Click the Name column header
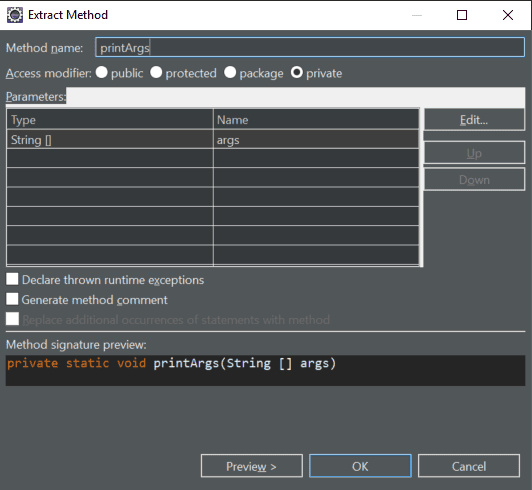The height and width of the screenshot is (490, 532). 316,119
